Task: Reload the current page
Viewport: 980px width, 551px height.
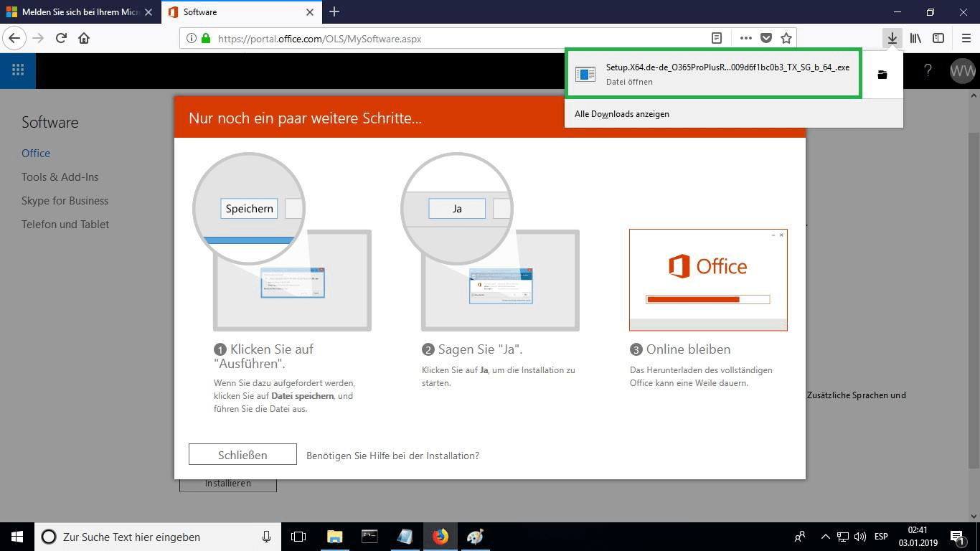Action: point(61,39)
